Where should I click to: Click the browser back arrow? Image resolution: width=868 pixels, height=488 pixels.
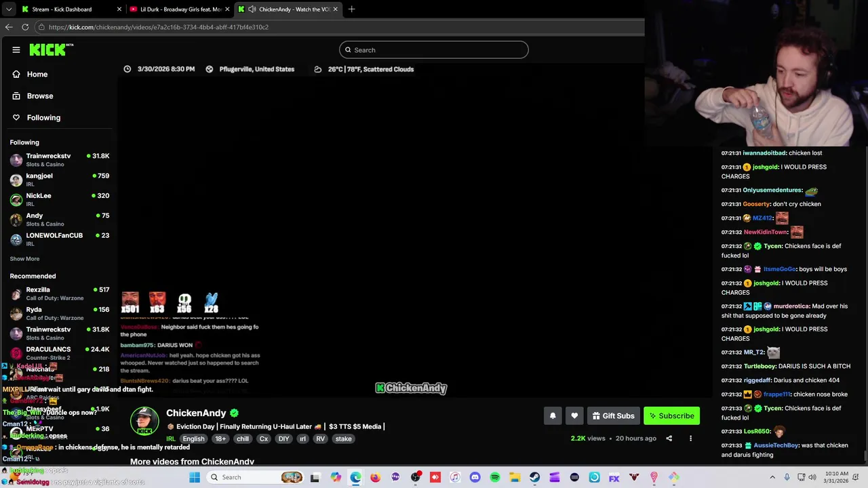[9, 27]
